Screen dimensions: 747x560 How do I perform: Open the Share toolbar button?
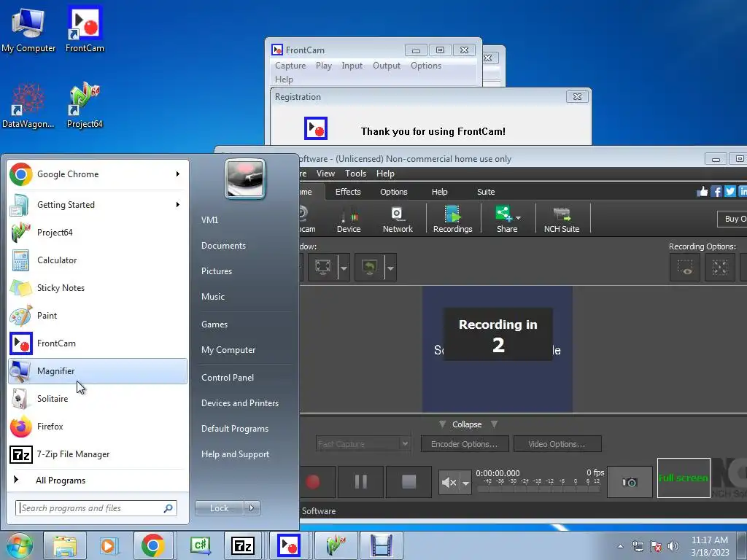pyautogui.click(x=507, y=219)
